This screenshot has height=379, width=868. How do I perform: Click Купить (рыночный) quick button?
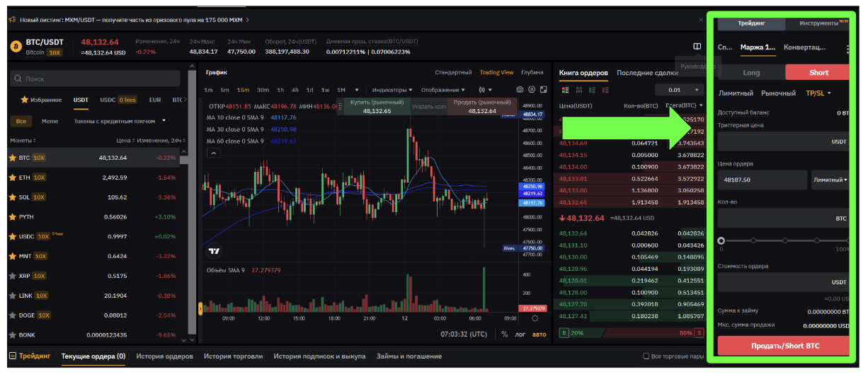(377, 106)
